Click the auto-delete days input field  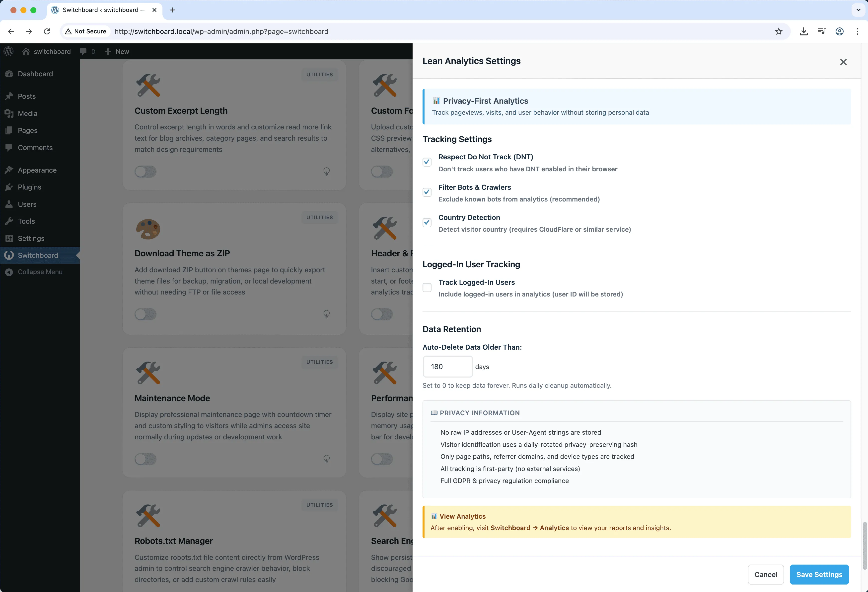click(x=447, y=366)
